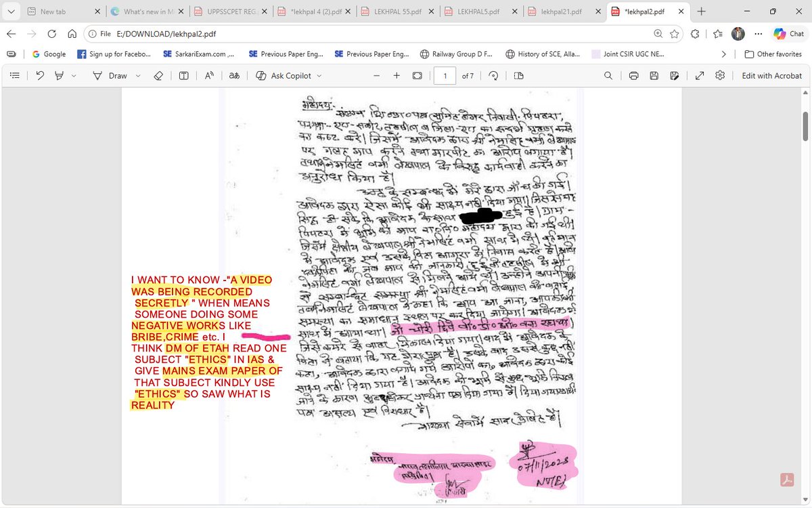Zoom out the PDF with minus button
The width and height of the screenshot is (812, 508).
click(376, 76)
